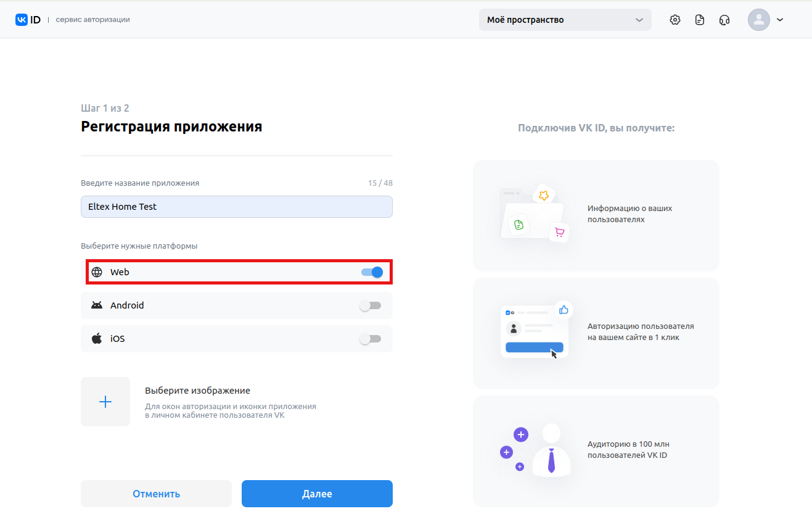The width and height of the screenshot is (812, 527).
Task: Click the Android robot icon
Action: click(97, 305)
